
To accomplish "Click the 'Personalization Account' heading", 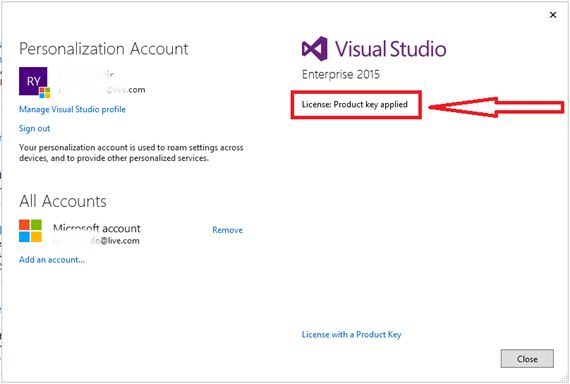I will click(x=104, y=49).
